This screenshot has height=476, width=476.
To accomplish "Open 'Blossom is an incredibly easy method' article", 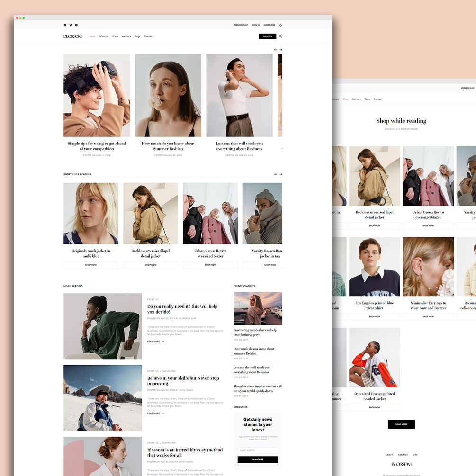I will click(185, 452).
